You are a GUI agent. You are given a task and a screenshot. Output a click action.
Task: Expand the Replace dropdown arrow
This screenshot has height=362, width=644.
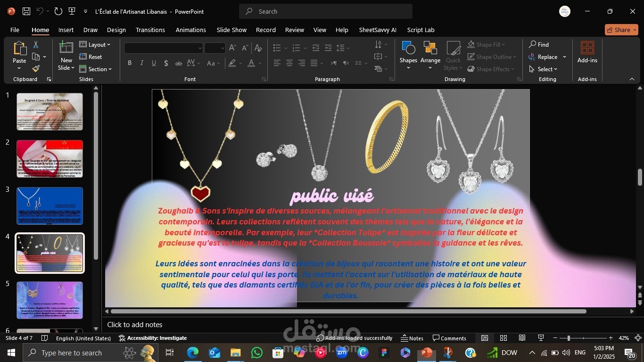point(564,57)
